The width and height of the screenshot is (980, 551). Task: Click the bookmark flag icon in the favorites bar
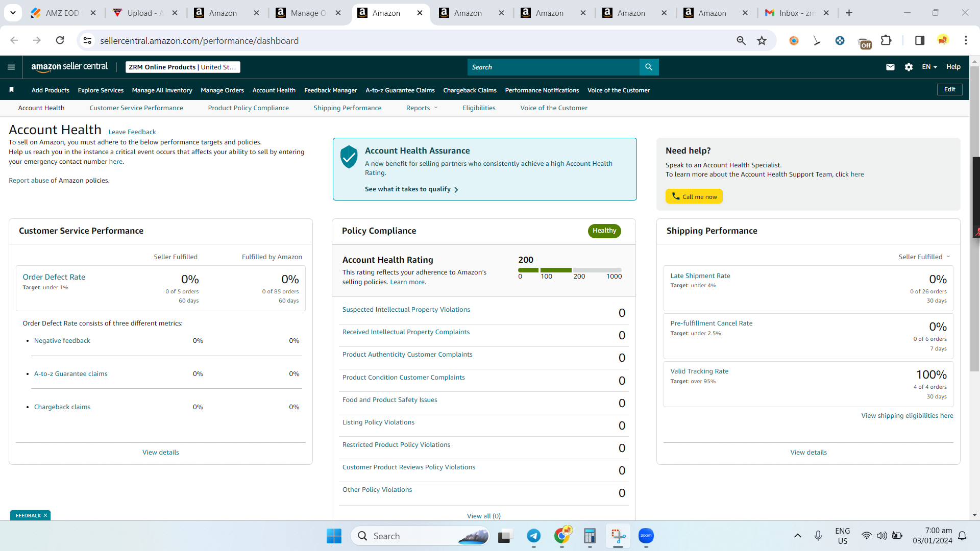[x=11, y=90]
